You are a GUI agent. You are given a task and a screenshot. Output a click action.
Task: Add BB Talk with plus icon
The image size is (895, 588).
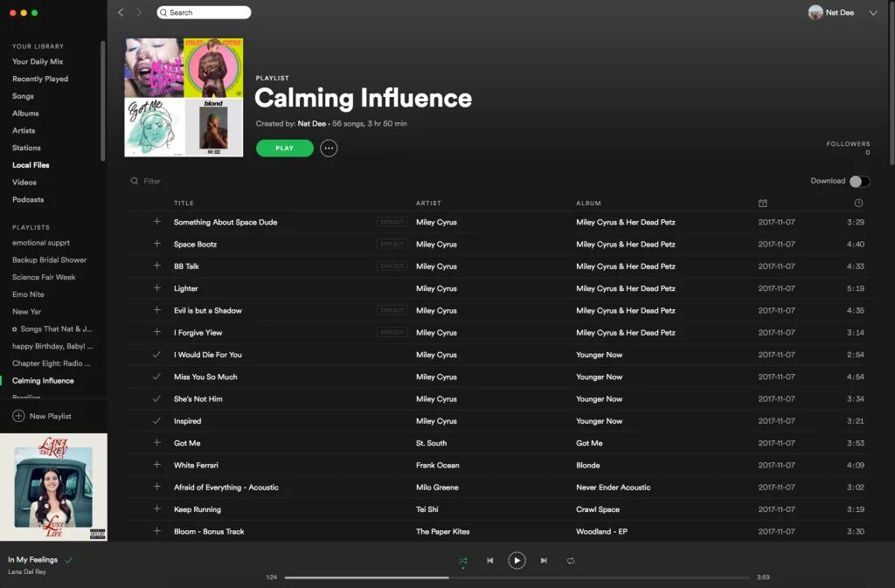[157, 266]
